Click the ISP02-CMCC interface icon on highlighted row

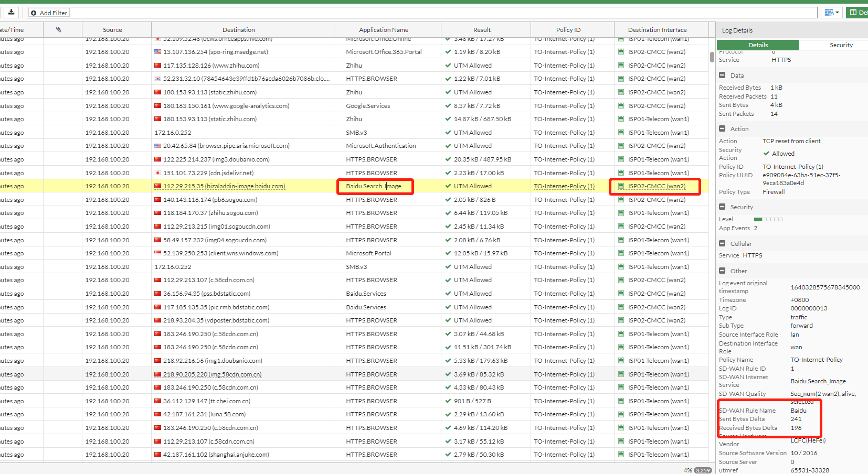[622, 186]
